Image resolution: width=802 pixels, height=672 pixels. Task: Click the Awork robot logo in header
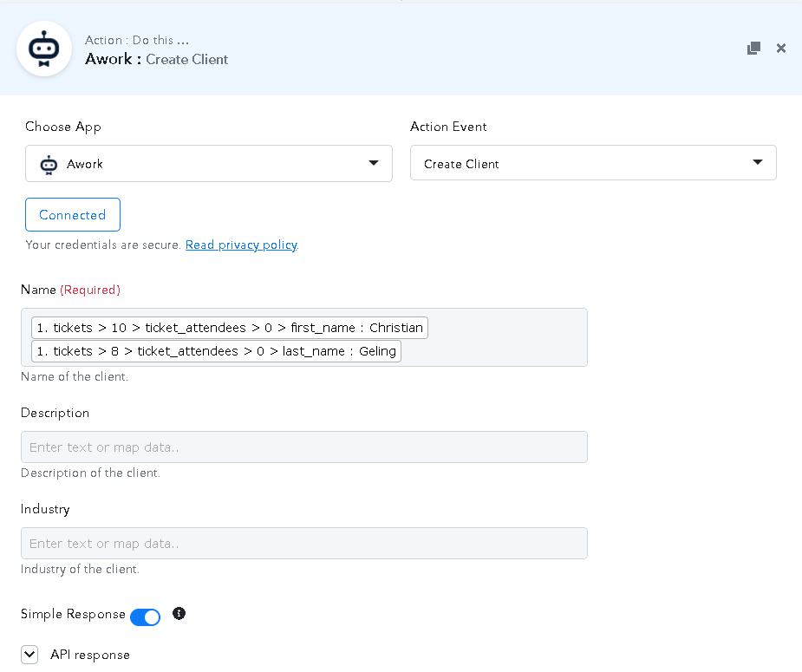[44, 49]
